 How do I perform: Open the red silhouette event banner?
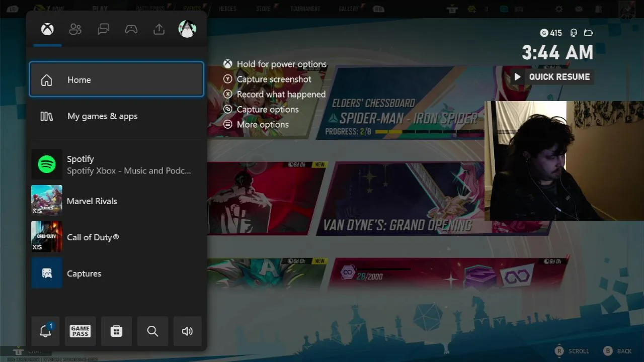click(267, 199)
